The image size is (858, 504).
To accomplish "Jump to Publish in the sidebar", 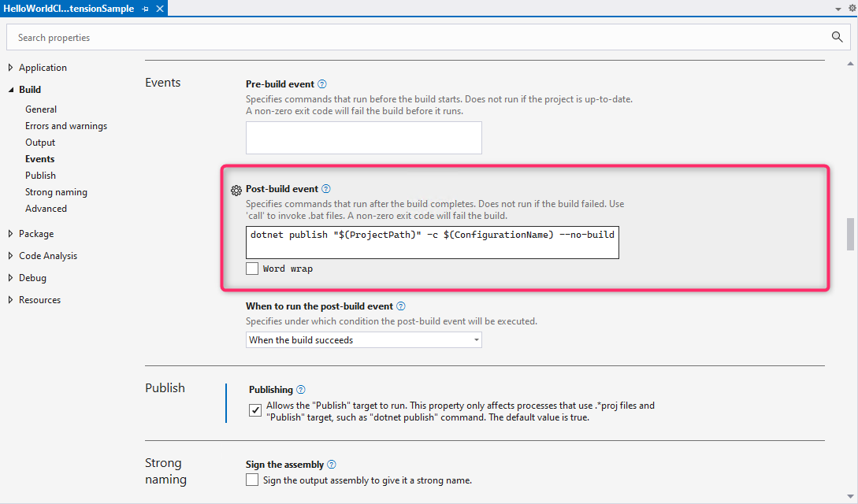I will (x=40, y=176).
